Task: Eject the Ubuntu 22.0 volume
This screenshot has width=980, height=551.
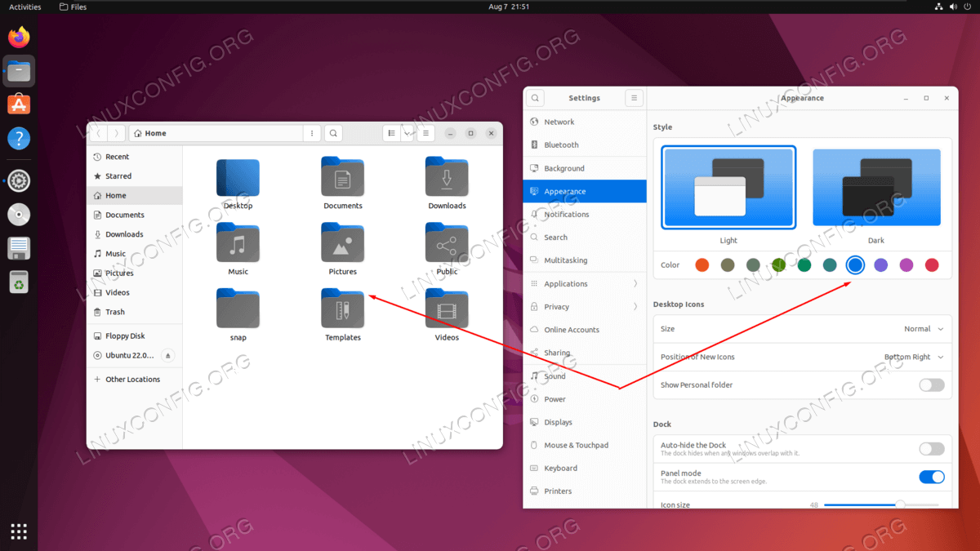Action: click(x=167, y=355)
